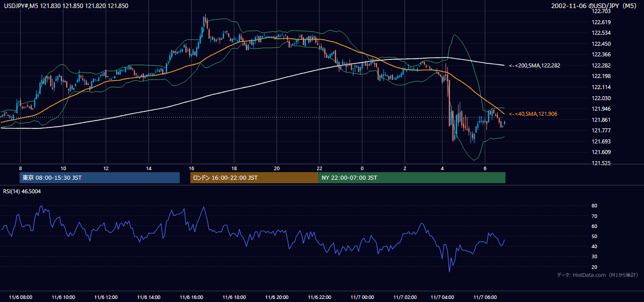Screen dimensions: 644x302
Task: Click the RSI 20 level label
Action: click(x=594, y=267)
